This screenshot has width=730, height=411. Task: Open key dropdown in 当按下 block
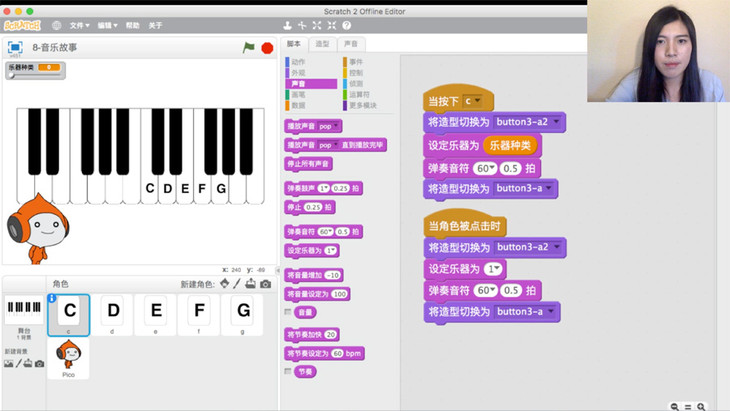[473, 101]
